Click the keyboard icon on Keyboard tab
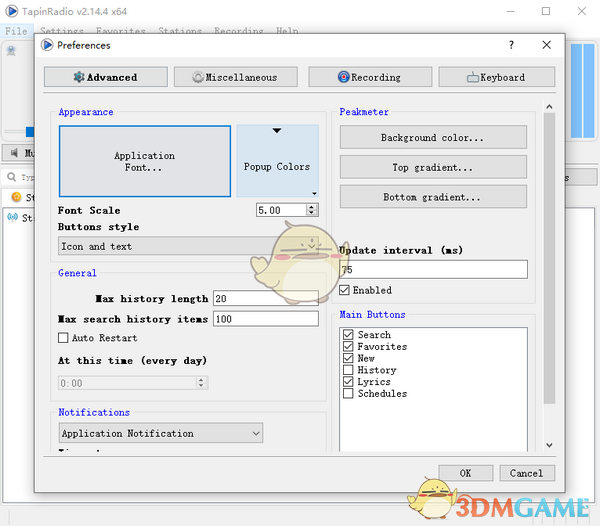This screenshot has height=526, width=600. click(473, 77)
